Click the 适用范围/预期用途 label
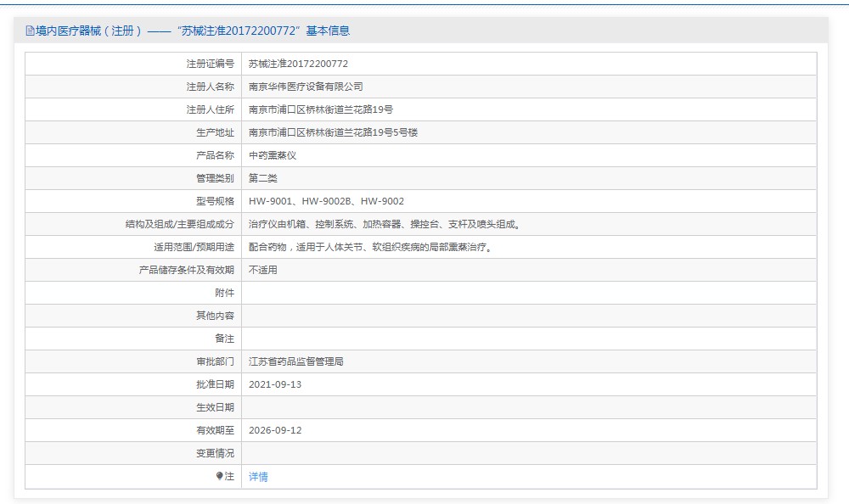 (194, 247)
